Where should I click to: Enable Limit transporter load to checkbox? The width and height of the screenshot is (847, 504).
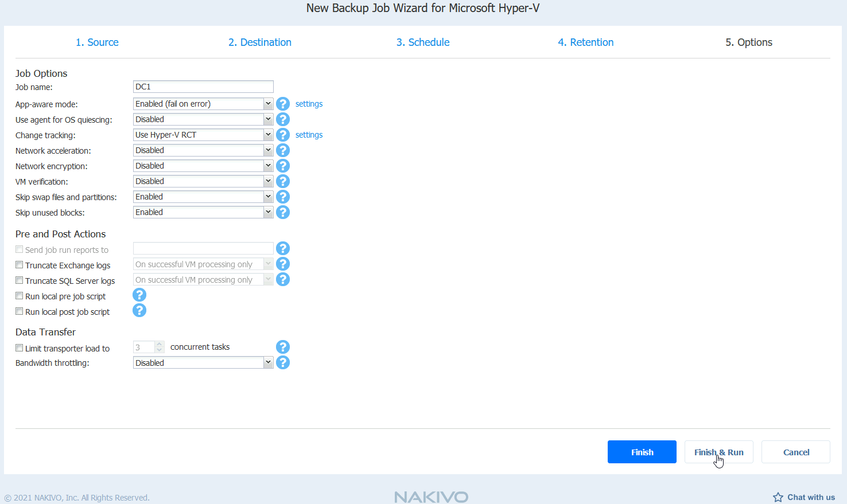pyautogui.click(x=20, y=348)
